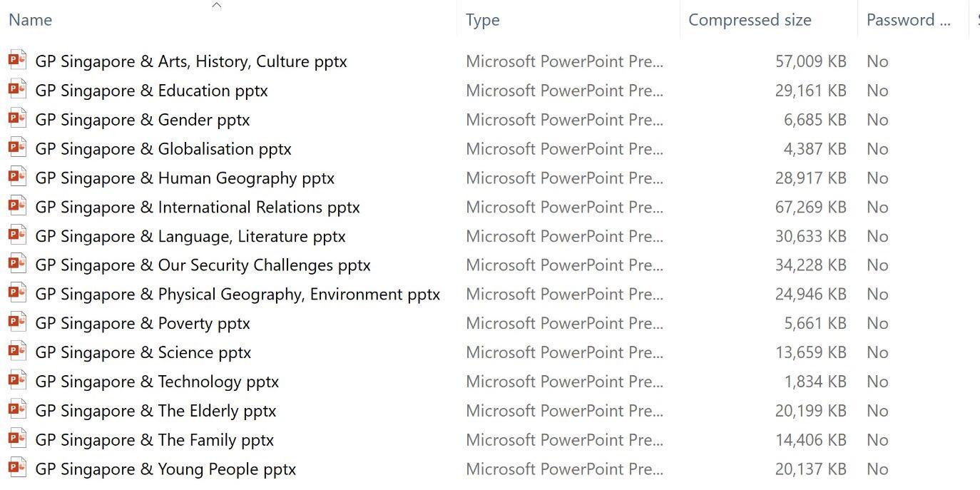Click PowerPoint icon next to Education pptx
Image resolution: width=980 pixels, height=490 pixels.
(x=17, y=89)
